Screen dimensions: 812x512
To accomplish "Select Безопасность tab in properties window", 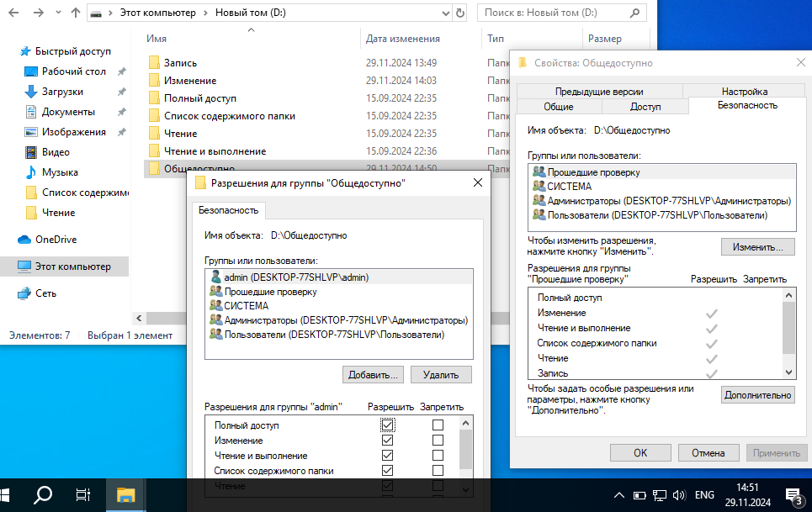I will coord(747,105).
